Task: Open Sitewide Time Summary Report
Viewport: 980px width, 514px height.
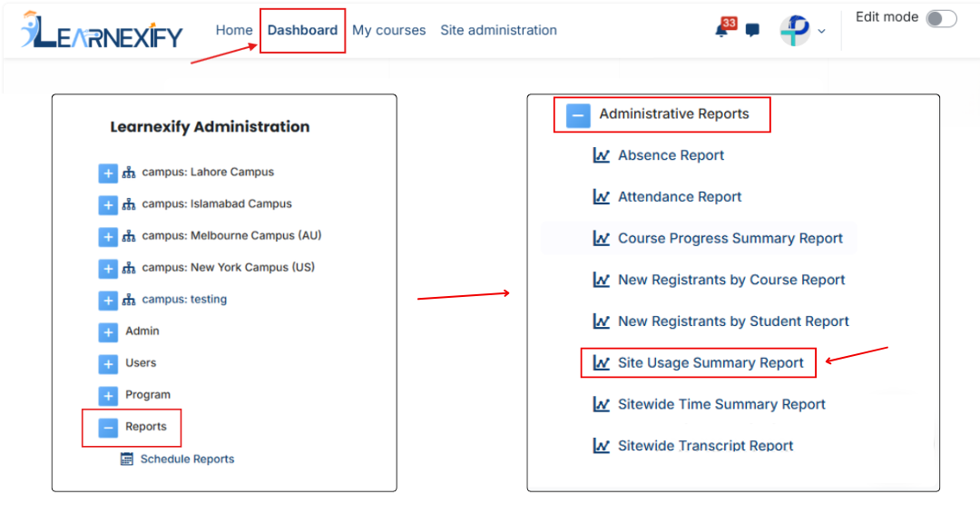Action: pyautogui.click(x=722, y=405)
